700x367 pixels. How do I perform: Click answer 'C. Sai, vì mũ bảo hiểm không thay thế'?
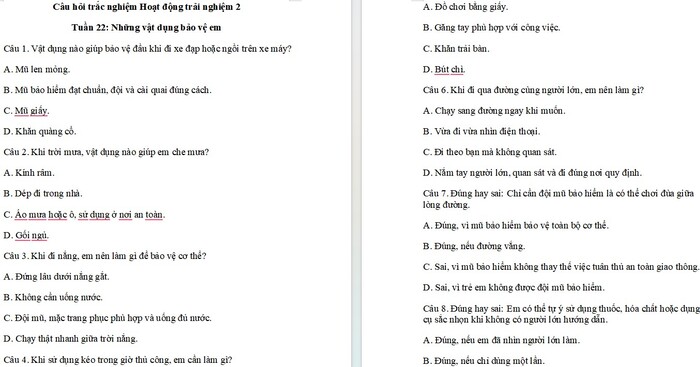[x=561, y=267]
